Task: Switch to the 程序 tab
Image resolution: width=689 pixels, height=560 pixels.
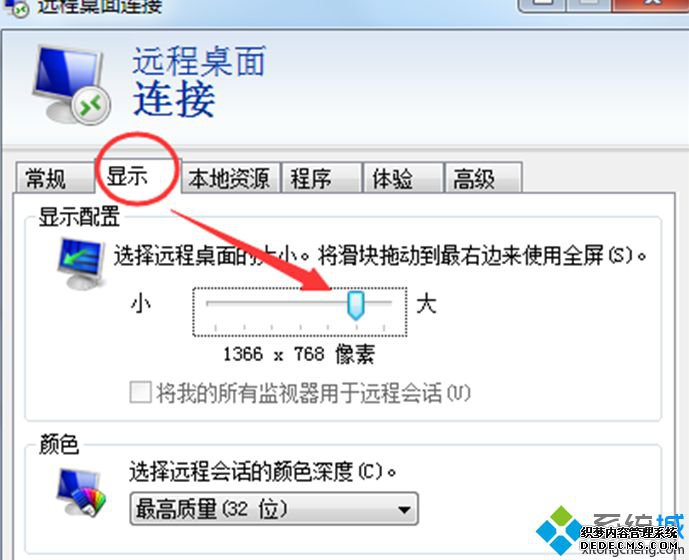Action: click(x=322, y=178)
